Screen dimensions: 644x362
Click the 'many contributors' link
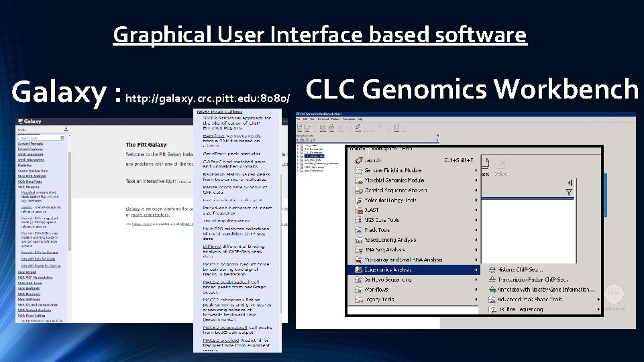pos(150,215)
